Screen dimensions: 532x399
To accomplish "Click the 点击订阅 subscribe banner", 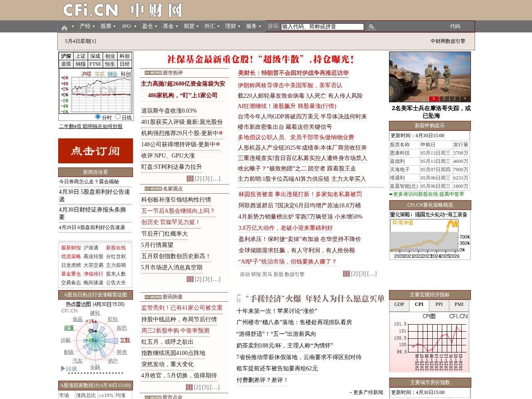I will click(96, 151).
